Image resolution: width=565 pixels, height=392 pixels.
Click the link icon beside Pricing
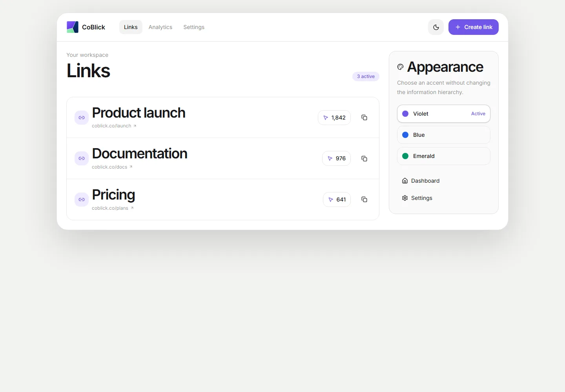click(x=82, y=200)
